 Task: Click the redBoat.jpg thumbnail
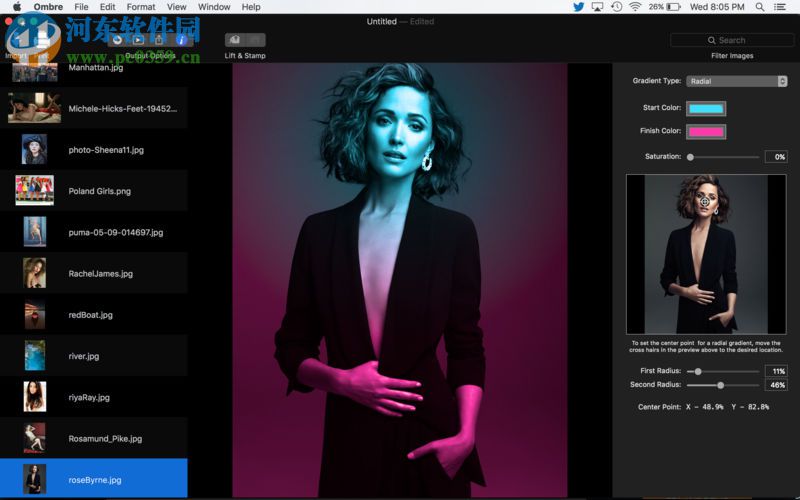point(35,314)
